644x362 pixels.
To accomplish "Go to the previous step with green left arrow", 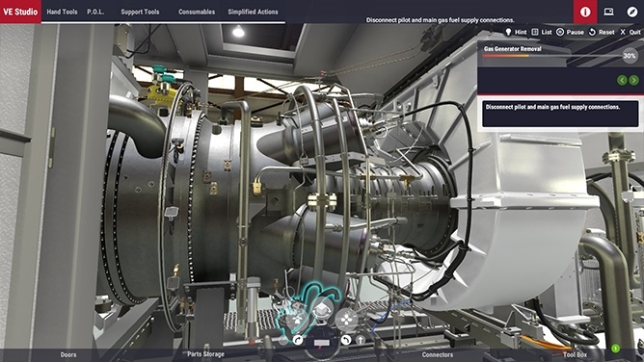I will tap(622, 80).
